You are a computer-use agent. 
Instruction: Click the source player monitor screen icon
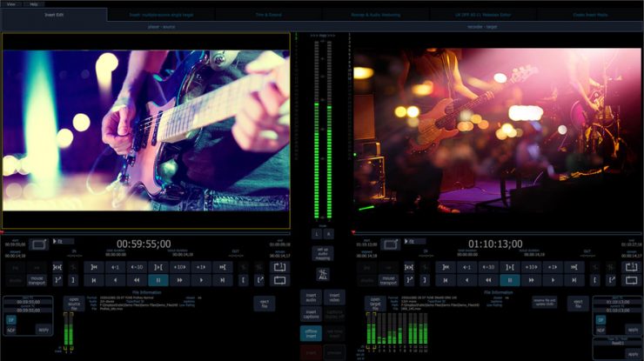click(39, 244)
